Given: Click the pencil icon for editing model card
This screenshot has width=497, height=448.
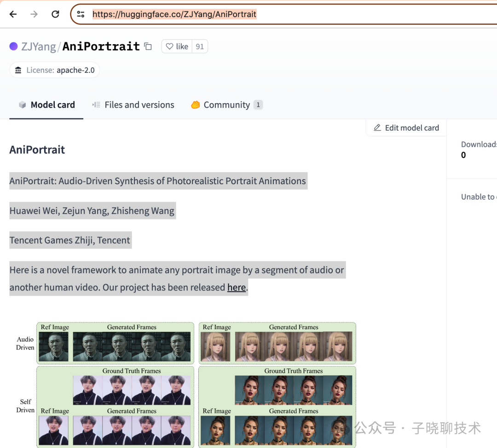Looking at the screenshot, I should (x=377, y=128).
